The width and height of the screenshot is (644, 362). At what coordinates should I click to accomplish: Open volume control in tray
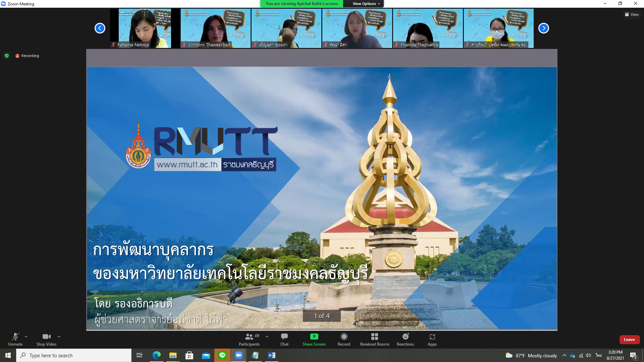588,355
